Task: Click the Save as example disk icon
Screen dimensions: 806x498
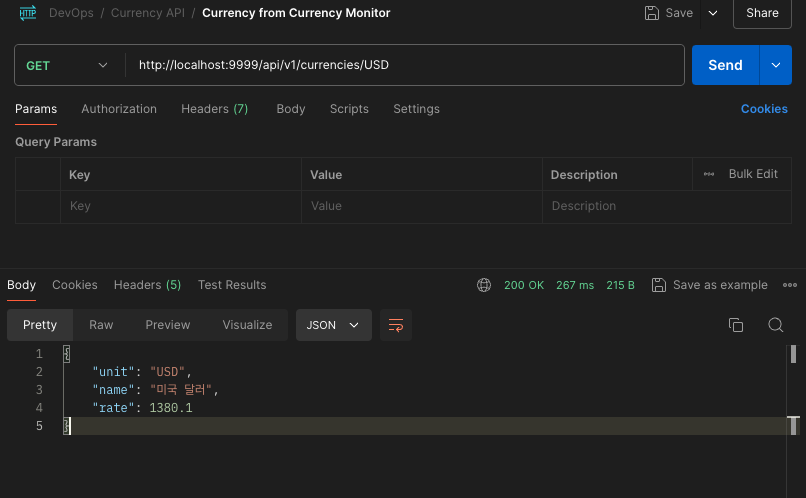Action: pyautogui.click(x=658, y=285)
